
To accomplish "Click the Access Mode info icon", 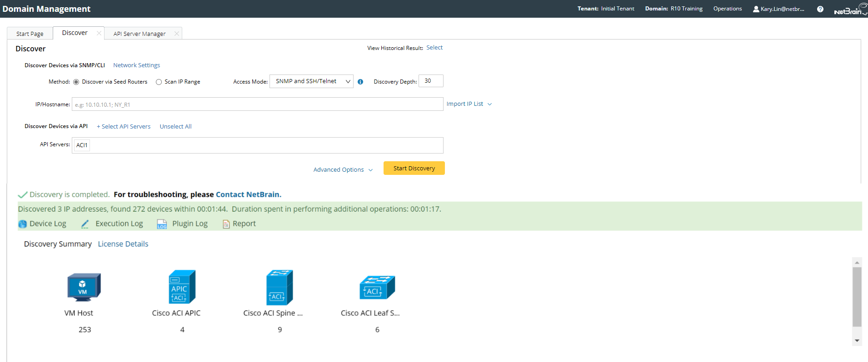I will [x=360, y=82].
